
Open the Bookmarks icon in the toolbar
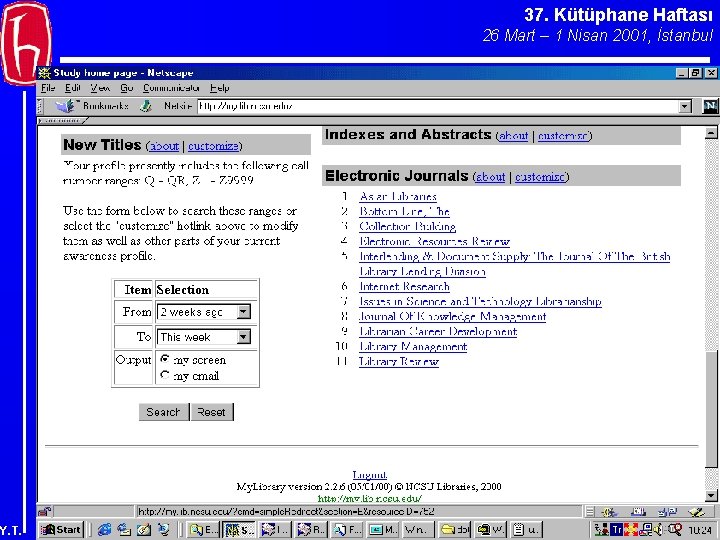coord(66,106)
